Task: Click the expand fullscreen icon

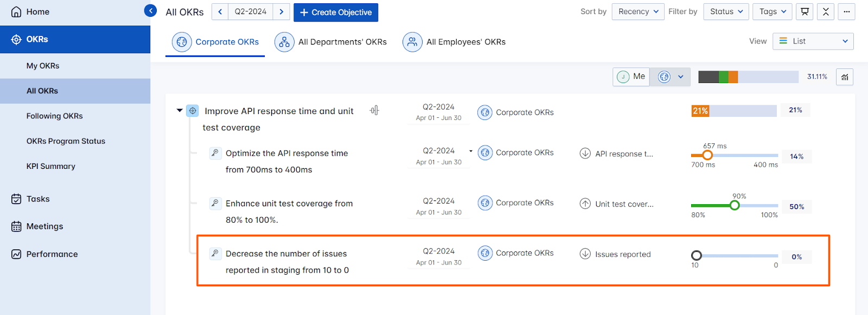Action: 826,11
